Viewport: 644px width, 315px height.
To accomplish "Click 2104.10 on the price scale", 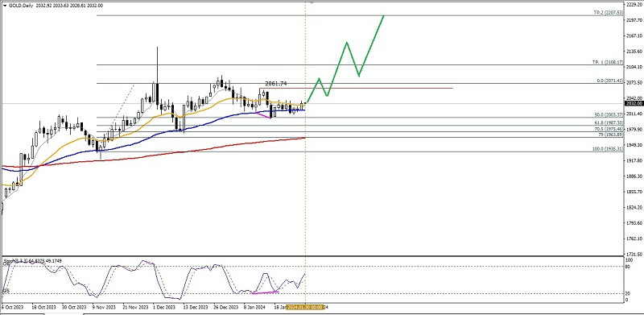I will tap(634, 67).
